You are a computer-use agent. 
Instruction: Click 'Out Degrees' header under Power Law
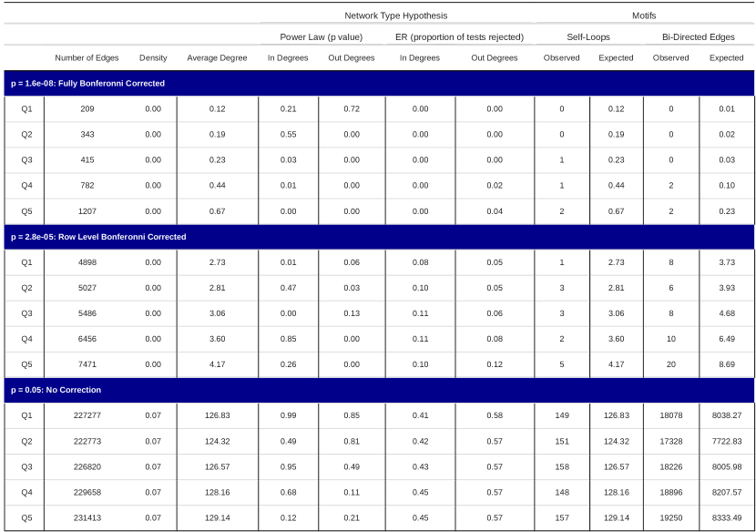point(352,58)
